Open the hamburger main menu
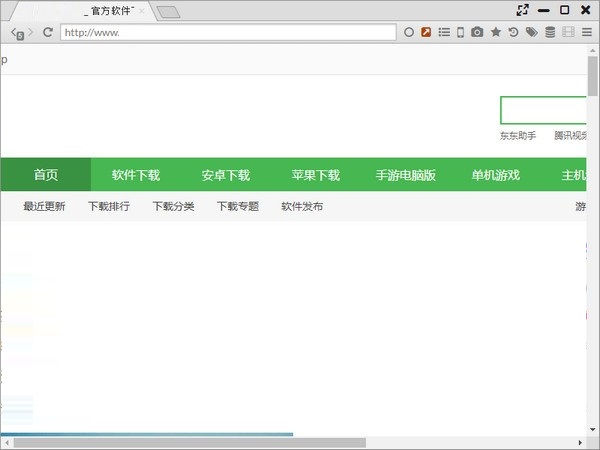This screenshot has width=600, height=450. pyautogui.click(x=587, y=32)
